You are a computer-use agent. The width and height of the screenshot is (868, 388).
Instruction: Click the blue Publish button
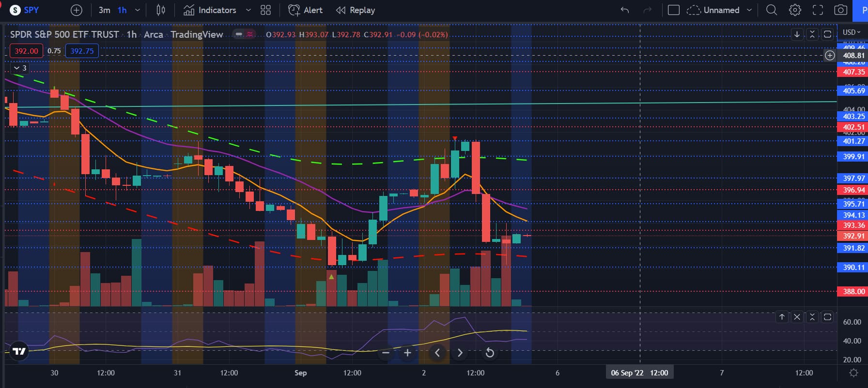860,10
